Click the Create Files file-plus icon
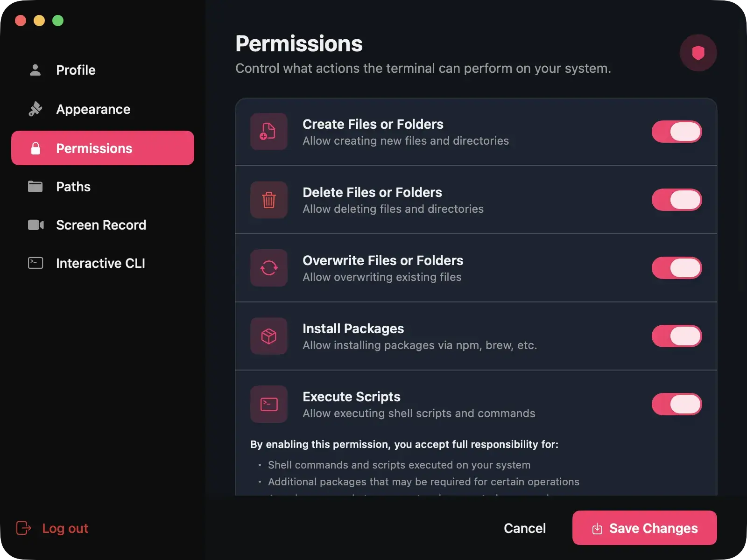Image resolution: width=747 pixels, height=560 pixels. 268,132
